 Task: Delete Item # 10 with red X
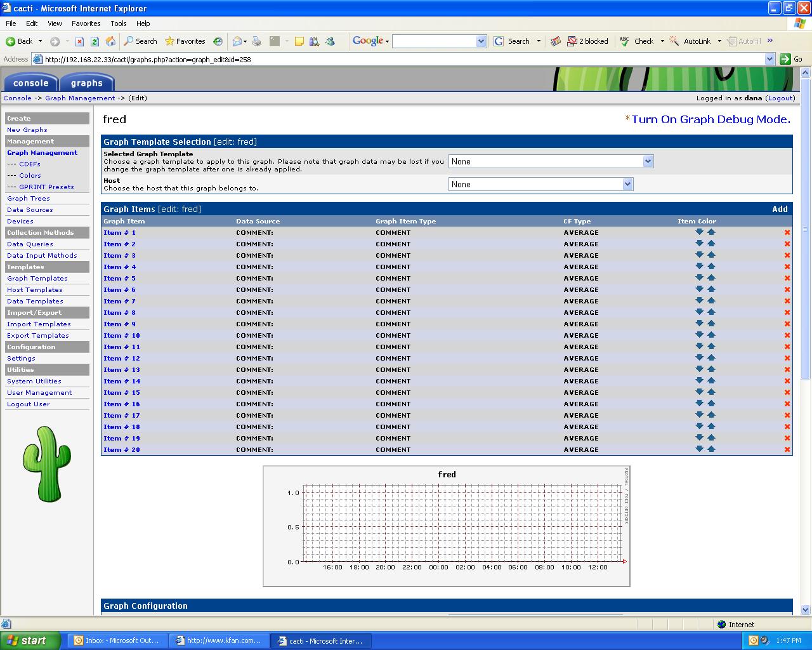[x=787, y=335]
